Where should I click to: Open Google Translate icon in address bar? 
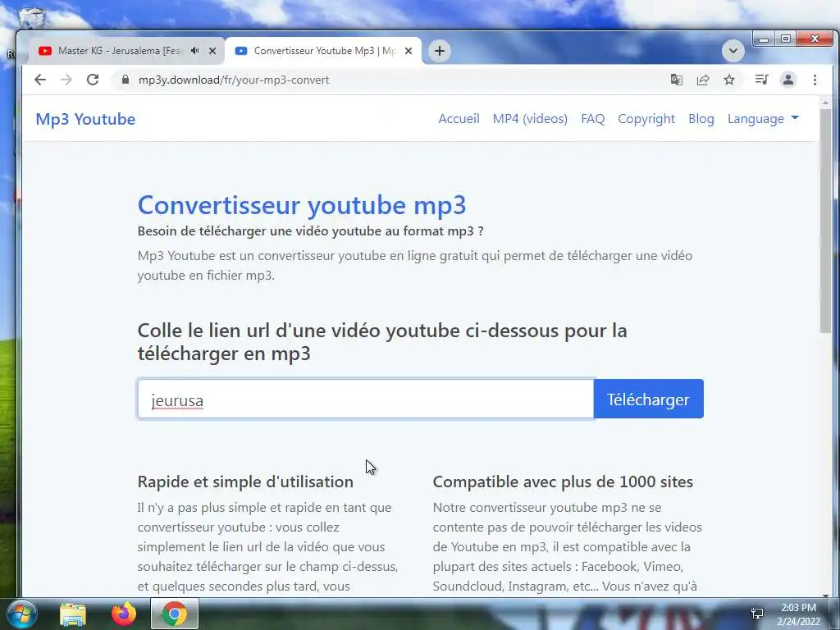(x=677, y=80)
